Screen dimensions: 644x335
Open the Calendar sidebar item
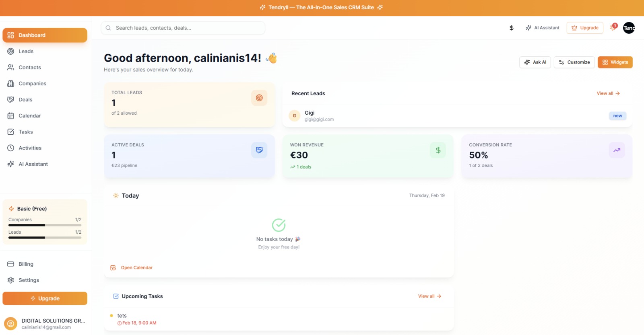(x=29, y=116)
